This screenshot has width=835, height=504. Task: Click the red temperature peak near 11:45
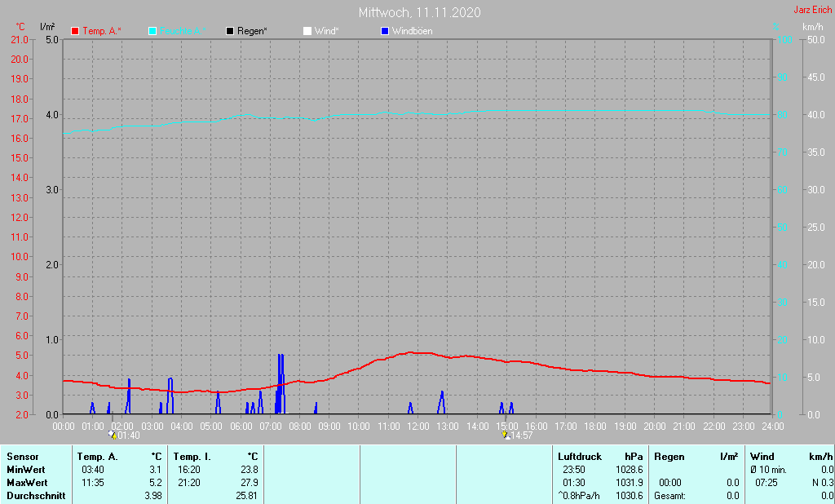click(410, 352)
